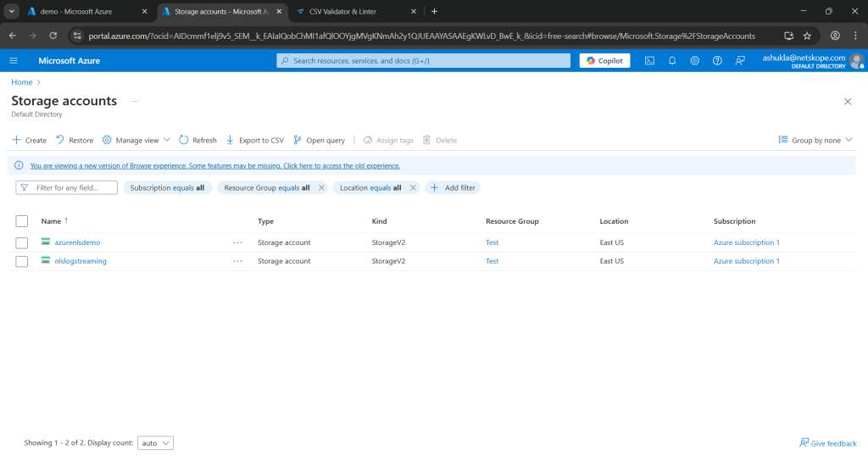Select the Storage accounts browser tab

point(221,12)
